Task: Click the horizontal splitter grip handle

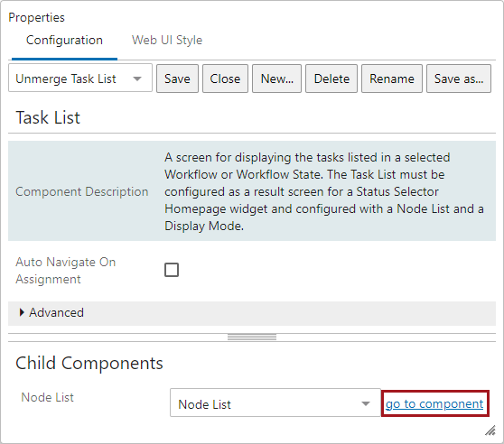Action: tap(252, 338)
